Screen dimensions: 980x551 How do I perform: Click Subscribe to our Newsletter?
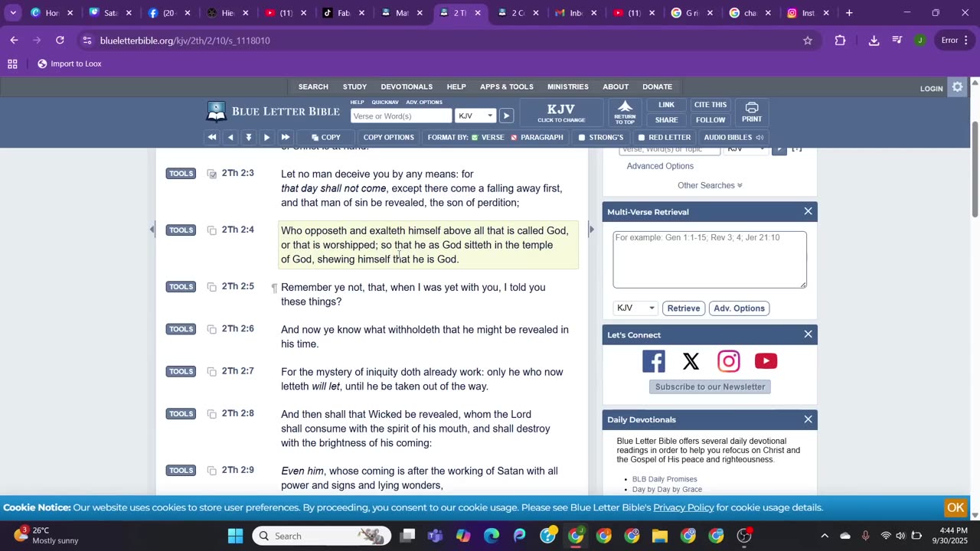click(x=710, y=387)
